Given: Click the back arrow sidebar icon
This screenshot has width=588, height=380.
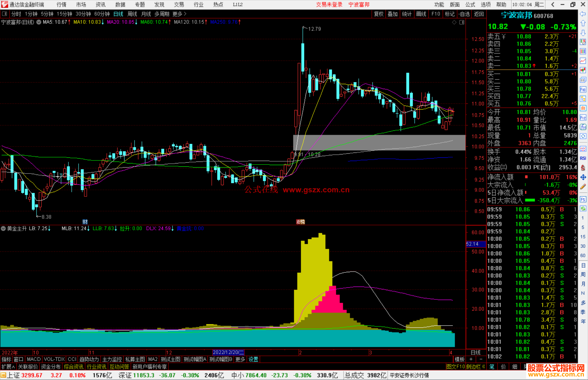Looking at the screenshot, I should click(x=583, y=14).
